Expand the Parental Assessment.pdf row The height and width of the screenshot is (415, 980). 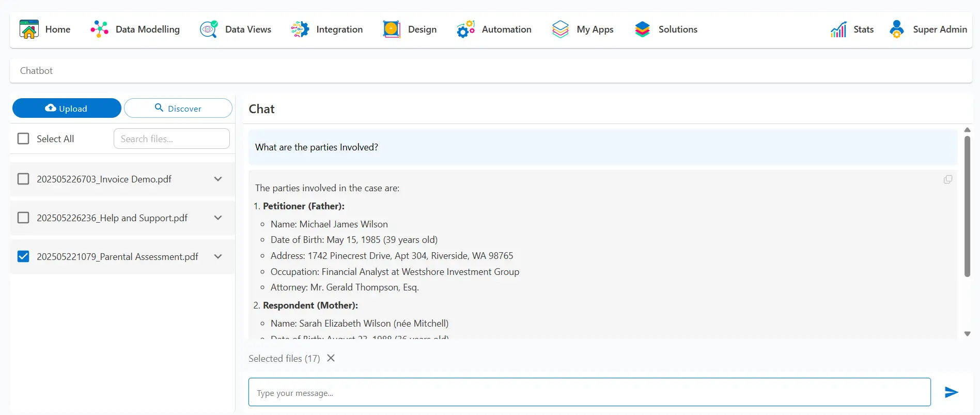pyautogui.click(x=218, y=256)
